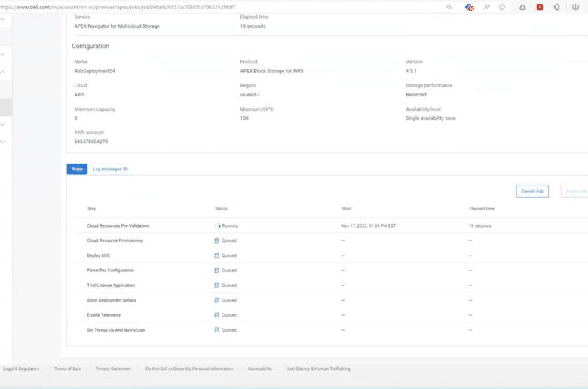This screenshot has height=389, width=588.
Task: Select the Trial License Application step
Action: pos(111,286)
